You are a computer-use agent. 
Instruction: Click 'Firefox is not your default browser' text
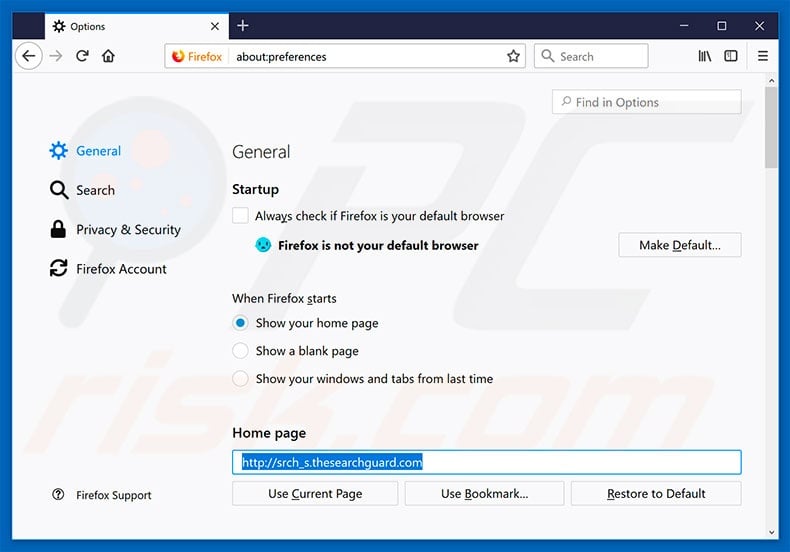tap(378, 245)
